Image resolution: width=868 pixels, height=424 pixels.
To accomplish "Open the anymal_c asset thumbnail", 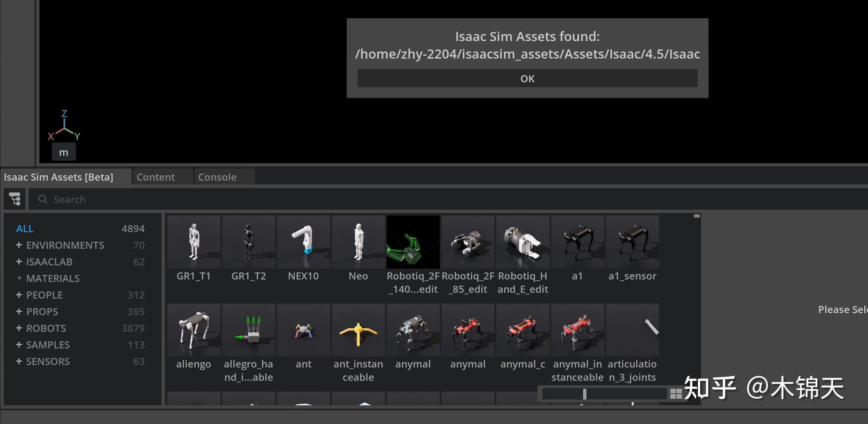I will [522, 330].
